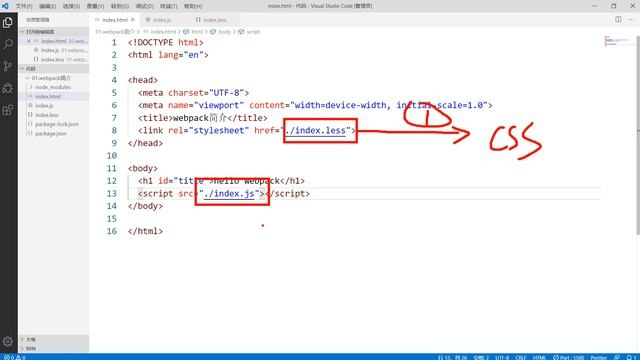The width and height of the screenshot is (640, 360).
Task: Click the Prettier status bar item
Action: coord(599,357)
